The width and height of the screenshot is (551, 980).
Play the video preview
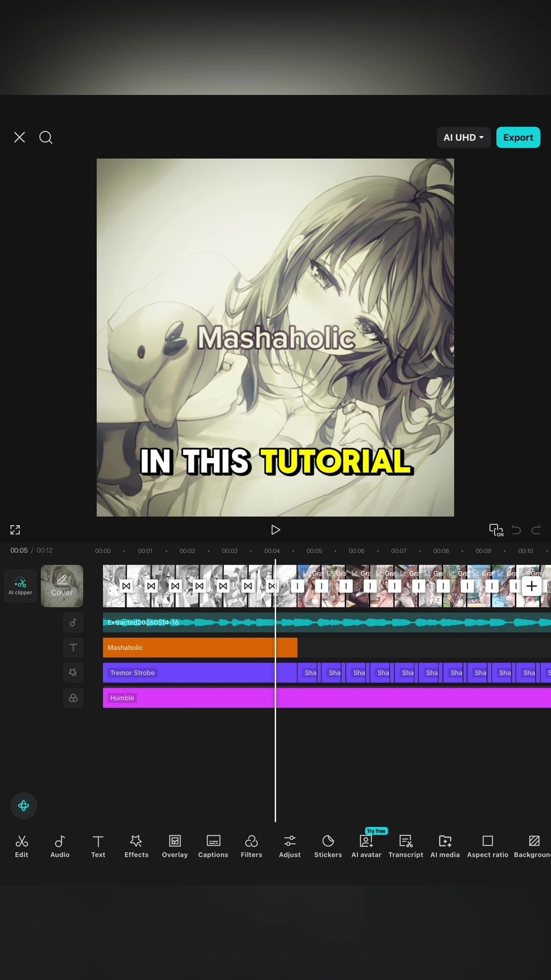click(x=275, y=530)
